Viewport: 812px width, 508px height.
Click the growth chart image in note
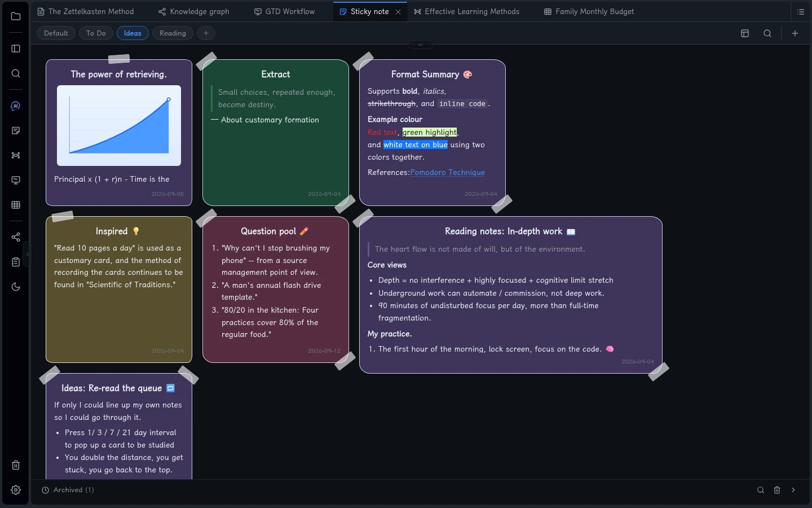click(119, 126)
